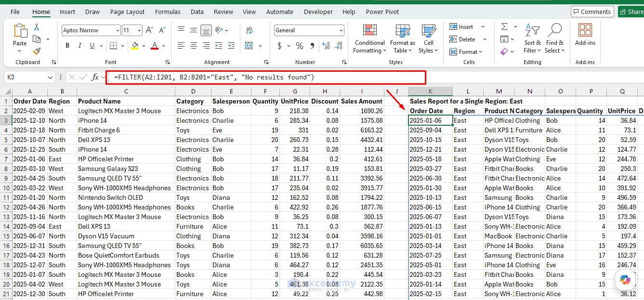Click the Clear eraser icon
Image resolution: width=644 pixels, height=300 pixels.
tap(504, 51)
